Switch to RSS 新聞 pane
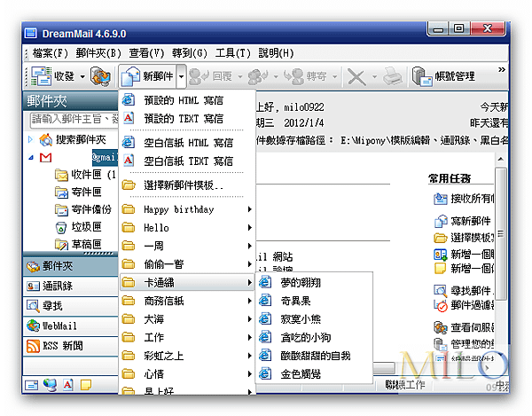The width and height of the screenshot is (532, 416). click(71, 346)
